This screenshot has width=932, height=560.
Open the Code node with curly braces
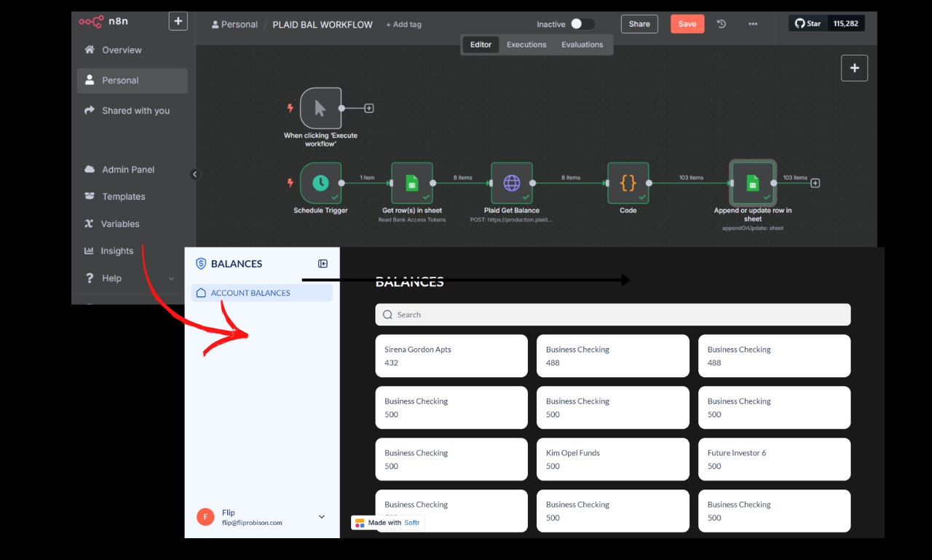pyautogui.click(x=628, y=183)
